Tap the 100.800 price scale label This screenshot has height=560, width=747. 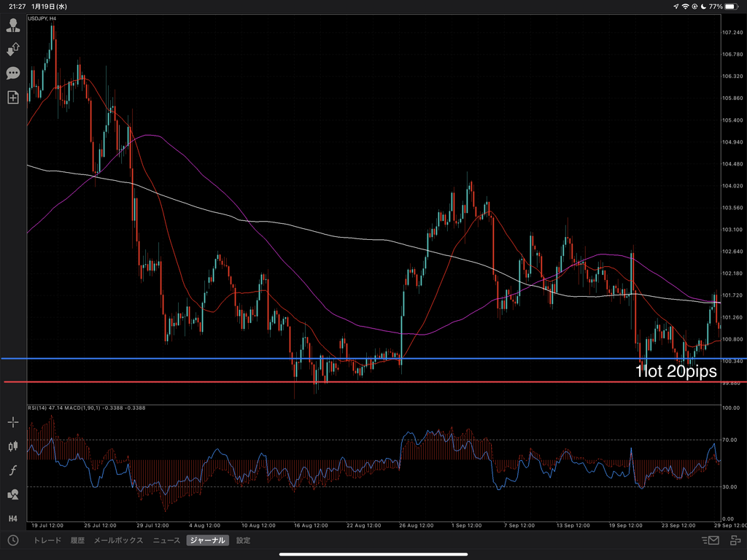732,339
